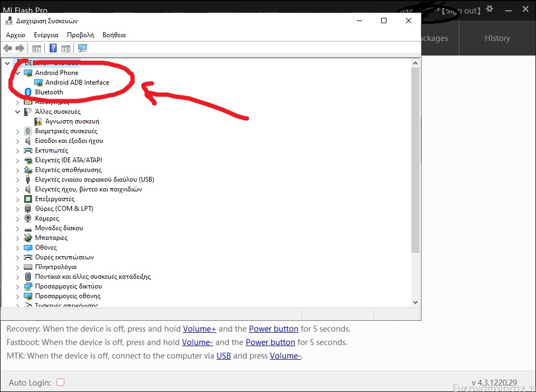
Task: Click the Volume+ link in Recovery instructions
Action: point(199,329)
